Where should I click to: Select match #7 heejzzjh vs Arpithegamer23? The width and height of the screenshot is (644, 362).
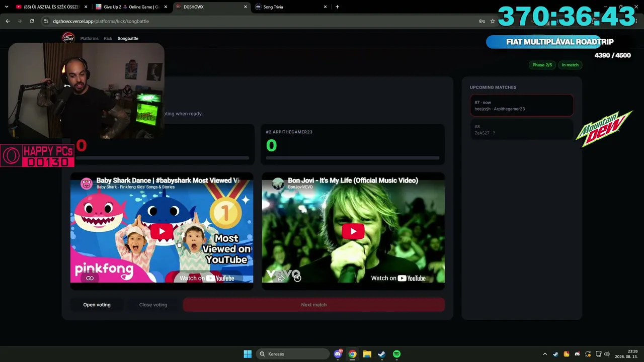[x=522, y=106]
